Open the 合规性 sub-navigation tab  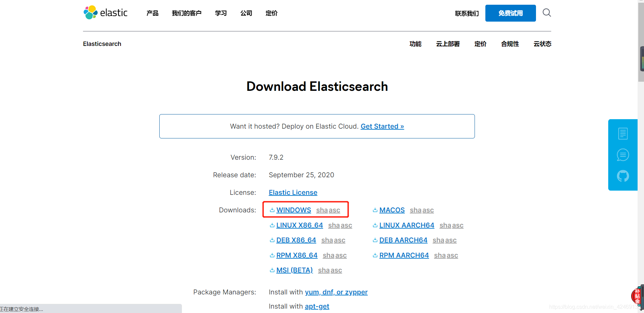510,44
